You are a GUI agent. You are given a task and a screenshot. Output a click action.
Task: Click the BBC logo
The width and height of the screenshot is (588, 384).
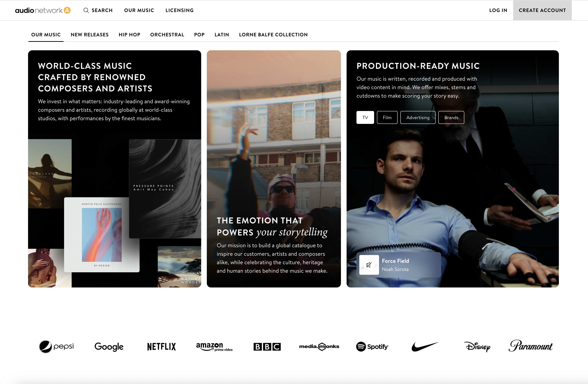tap(267, 347)
